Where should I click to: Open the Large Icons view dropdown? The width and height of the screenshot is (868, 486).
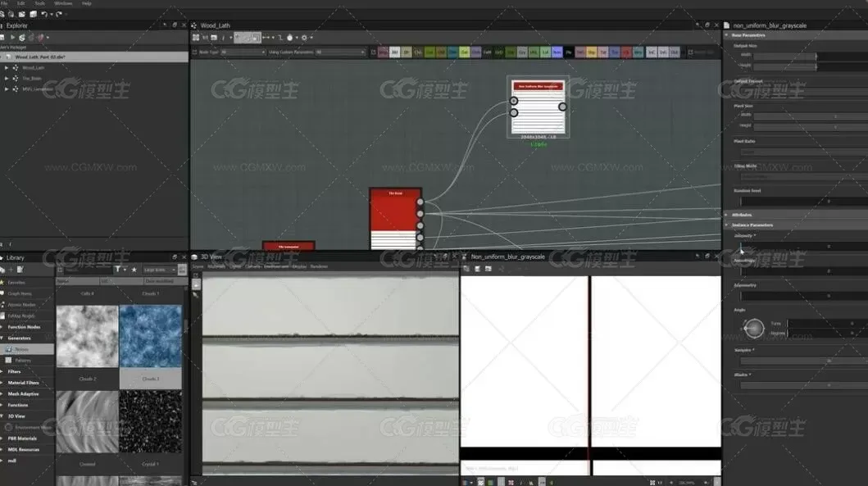[160, 270]
